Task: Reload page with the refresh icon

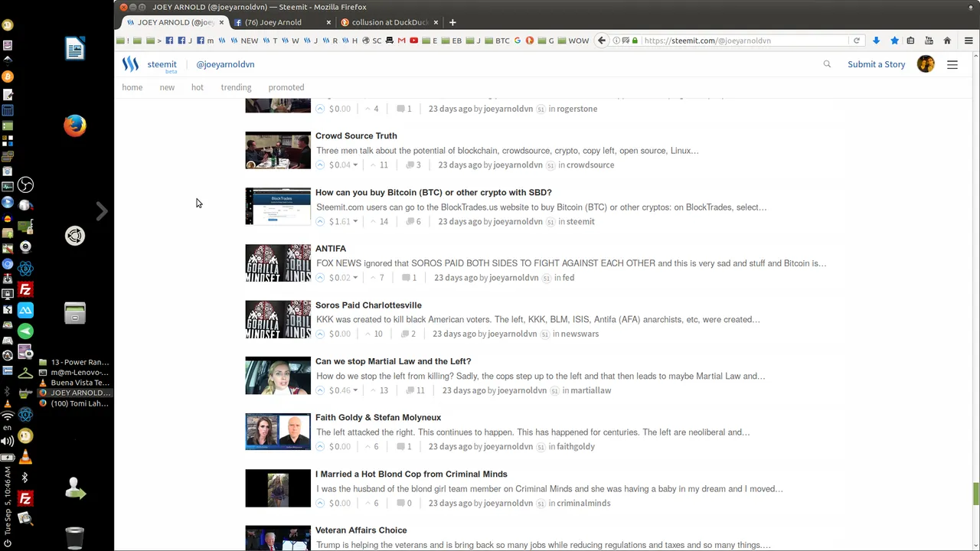Action: click(856, 41)
